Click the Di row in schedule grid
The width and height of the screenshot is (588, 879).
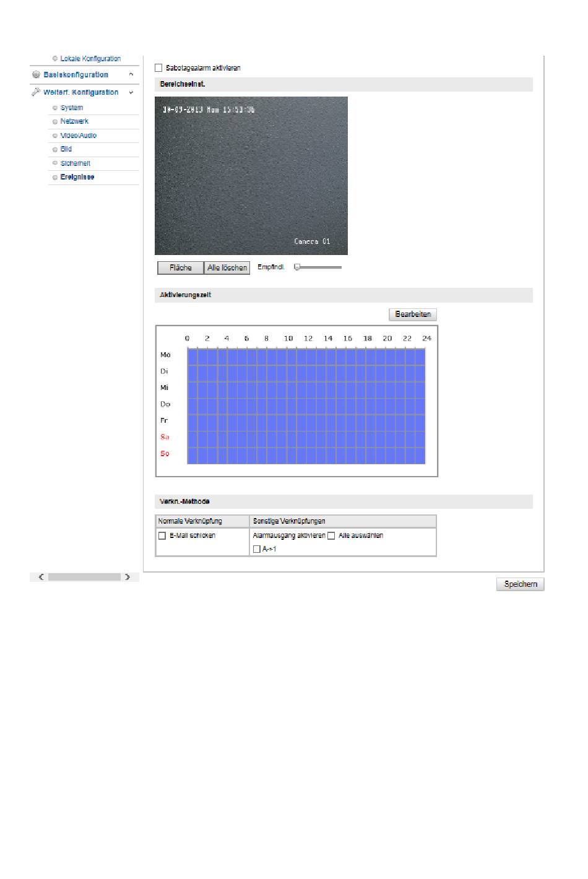pos(306,373)
